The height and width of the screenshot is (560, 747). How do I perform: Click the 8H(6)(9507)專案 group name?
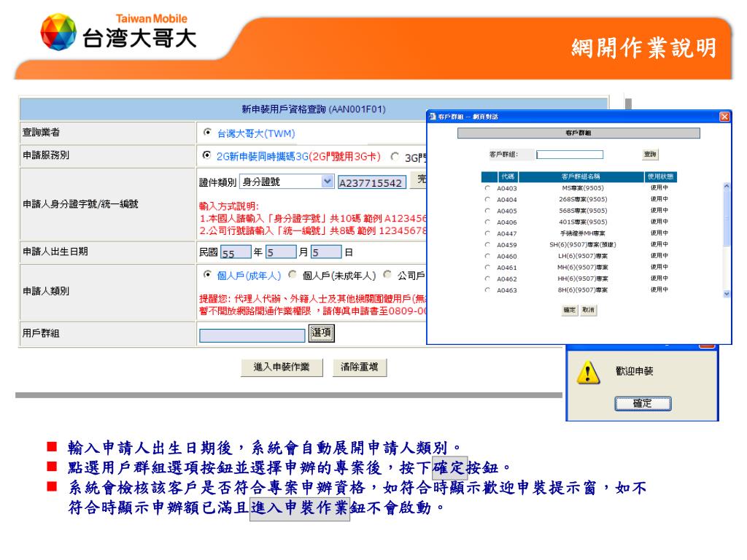[x=583, y=290]
